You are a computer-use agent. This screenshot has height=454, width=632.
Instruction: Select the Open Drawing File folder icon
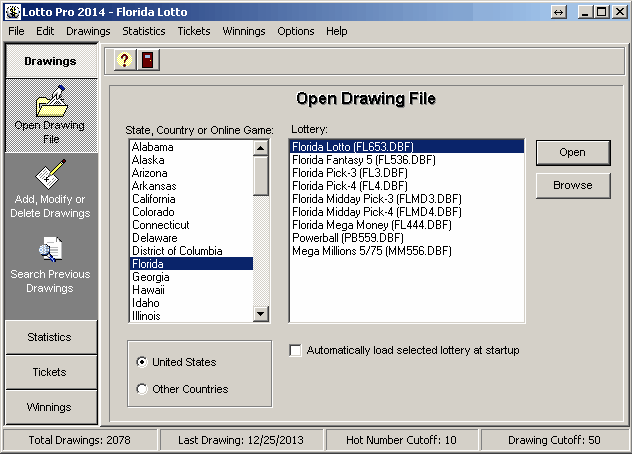coord(51,101)
